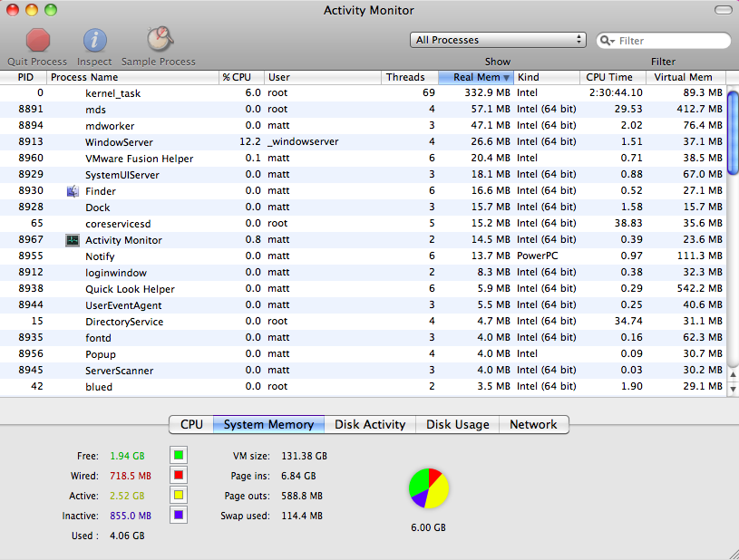The height and width of the screenshot is (560, 739).
Task: Click the _windowserver user cell
Action: 303,141
